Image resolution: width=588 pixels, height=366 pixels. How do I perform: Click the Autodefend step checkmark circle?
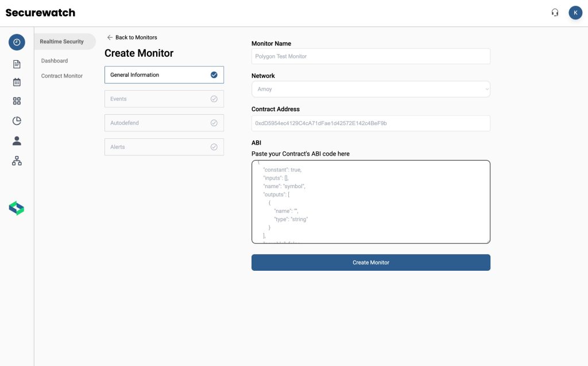pos(214,123)
